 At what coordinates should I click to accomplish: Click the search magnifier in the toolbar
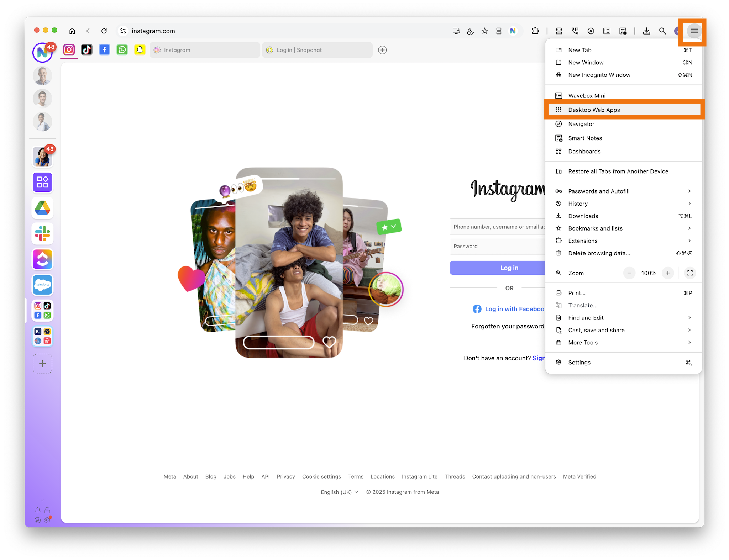tap(662, 31)
